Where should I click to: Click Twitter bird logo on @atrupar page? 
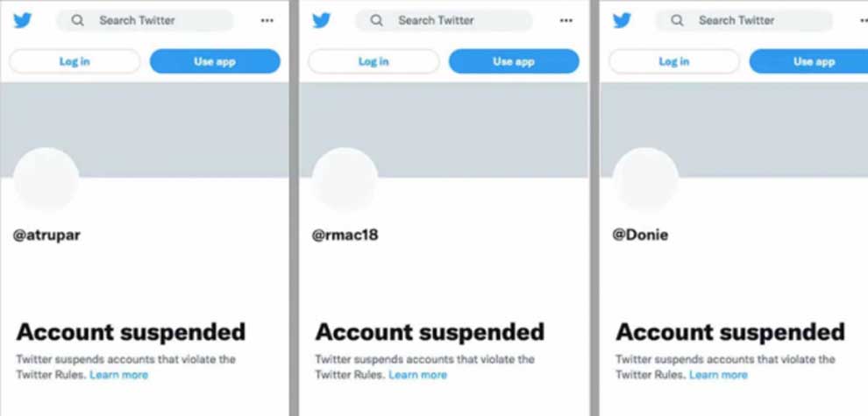click(23, 20)
